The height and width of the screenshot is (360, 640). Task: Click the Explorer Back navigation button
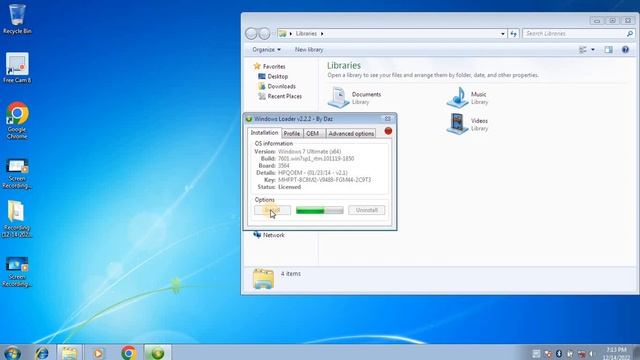(251, 33)
